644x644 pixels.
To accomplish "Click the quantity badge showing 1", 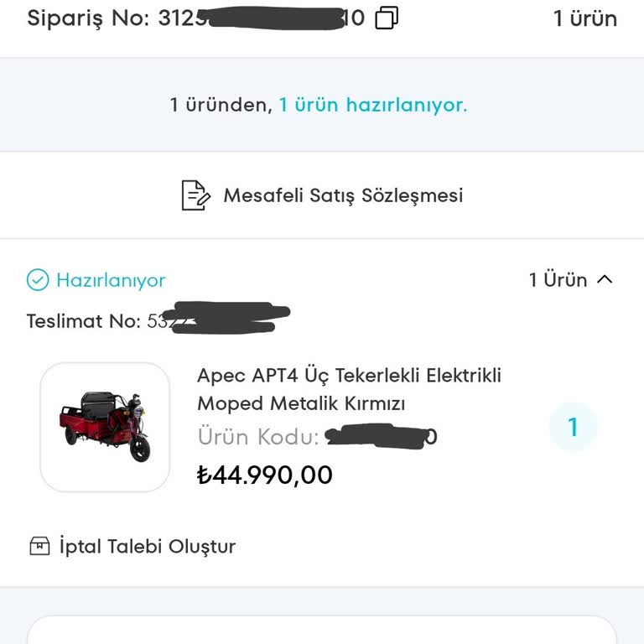I will [x=574, y=428].
